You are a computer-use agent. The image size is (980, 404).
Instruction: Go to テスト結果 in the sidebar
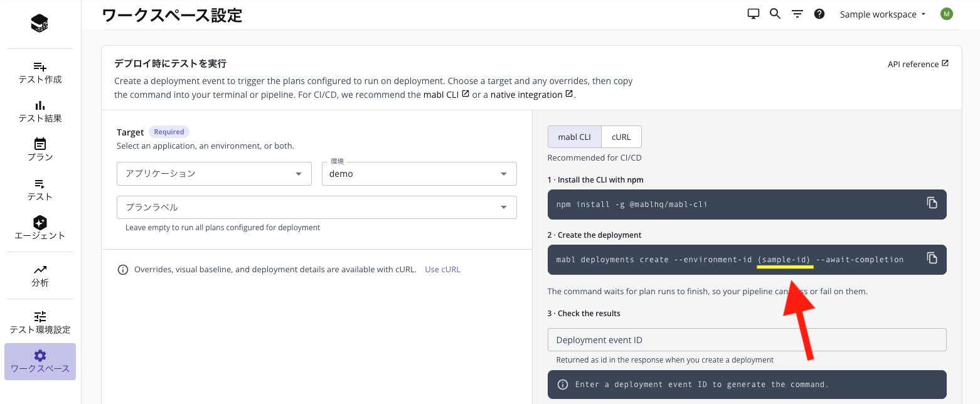pyautogui.click(x=40, y=112)
